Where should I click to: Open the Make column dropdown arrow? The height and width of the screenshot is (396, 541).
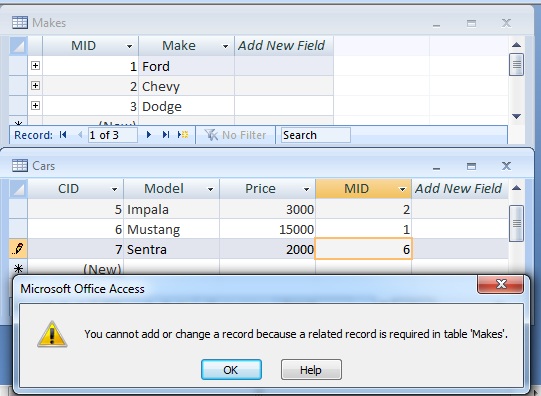[225, 46]
